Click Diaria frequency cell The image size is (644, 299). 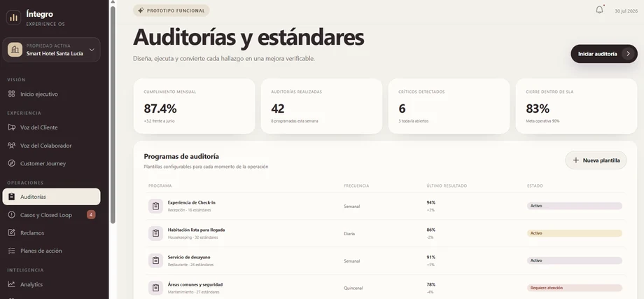(349, 234)
